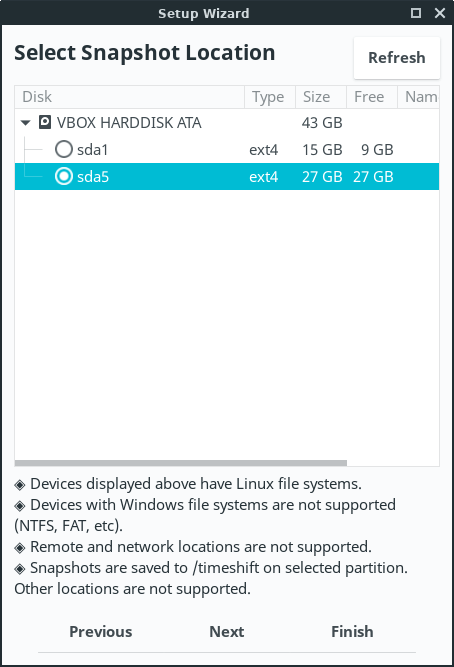
Task: Collapse the VBOX HARDDISK ATA tree
Action: 26,123
